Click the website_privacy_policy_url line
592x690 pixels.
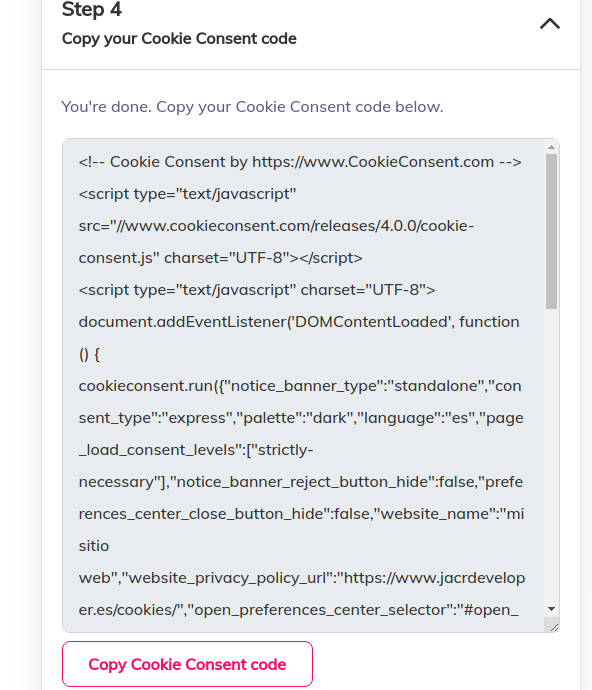302,578
